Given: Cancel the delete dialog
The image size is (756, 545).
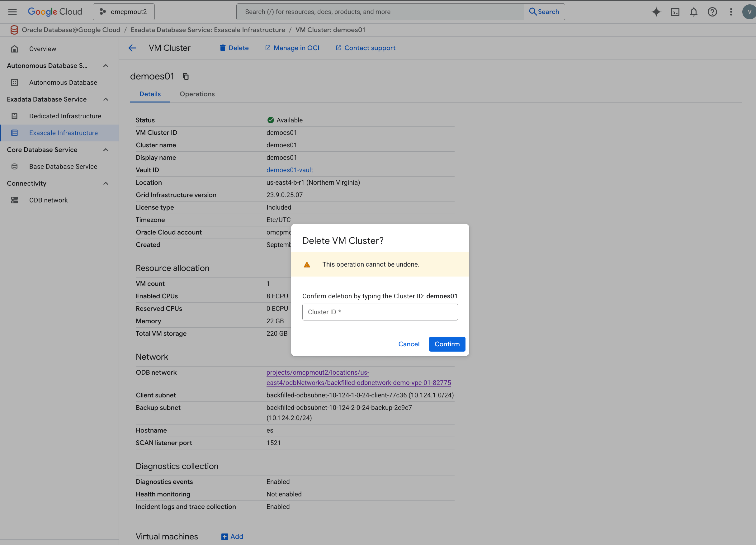Looking at the screenshot, I should [409, 344].
